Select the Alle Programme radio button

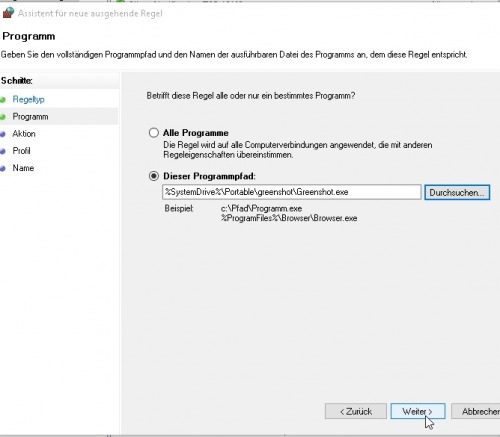point(154,133)
